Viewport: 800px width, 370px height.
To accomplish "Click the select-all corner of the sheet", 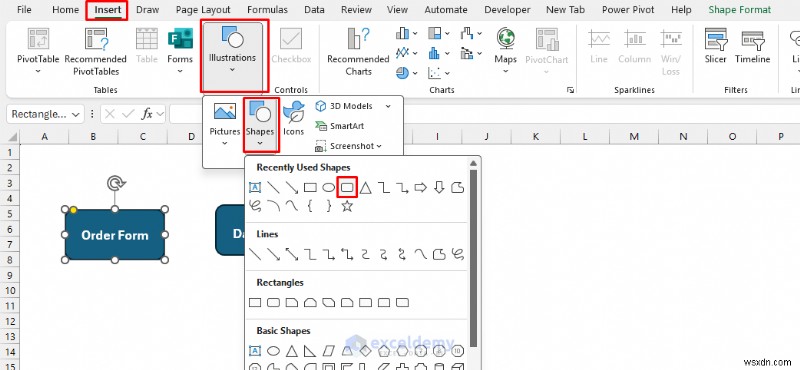I will [12, 137].
